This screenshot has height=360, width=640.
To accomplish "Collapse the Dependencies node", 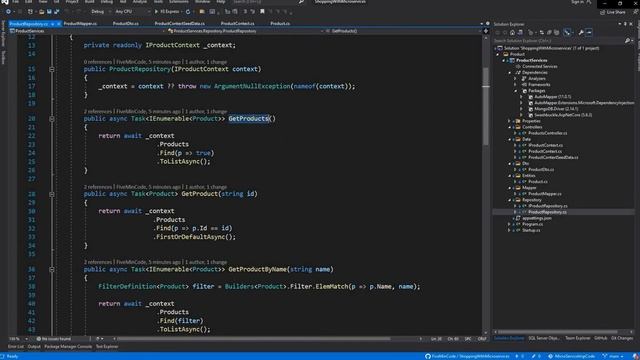I will point(510,72).
